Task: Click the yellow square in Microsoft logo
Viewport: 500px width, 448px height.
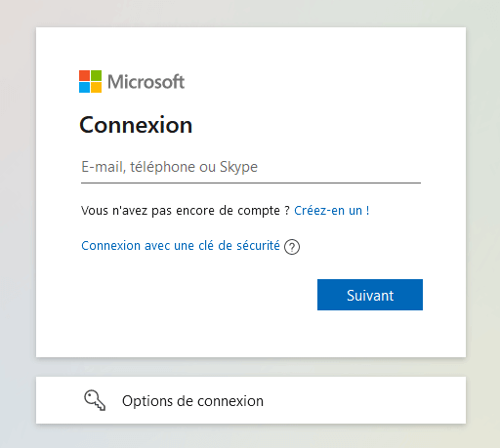Action: pos(96,87)
